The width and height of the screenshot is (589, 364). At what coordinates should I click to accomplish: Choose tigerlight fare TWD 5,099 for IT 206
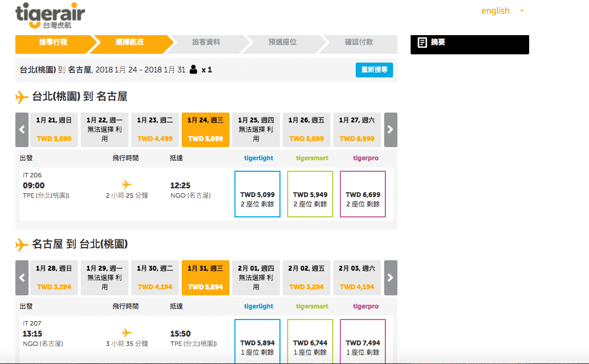[x=257, y=194]
